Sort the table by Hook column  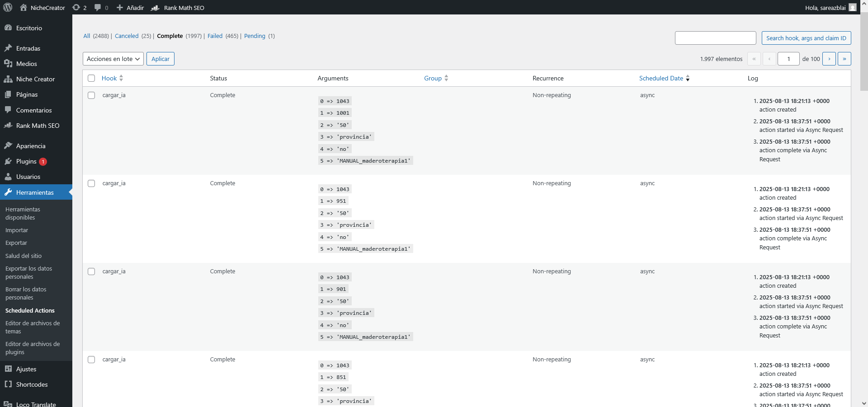pyautogui.click(x=112, y=78)
